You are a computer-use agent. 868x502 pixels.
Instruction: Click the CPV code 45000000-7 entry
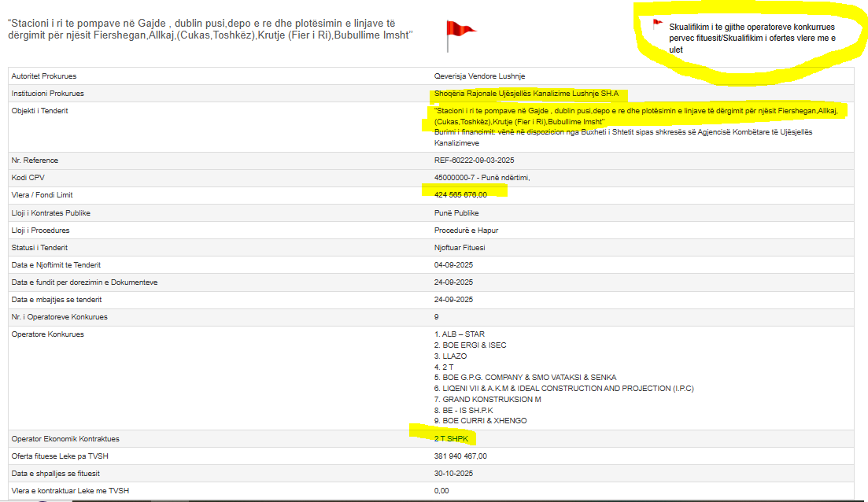pos(482,178)
